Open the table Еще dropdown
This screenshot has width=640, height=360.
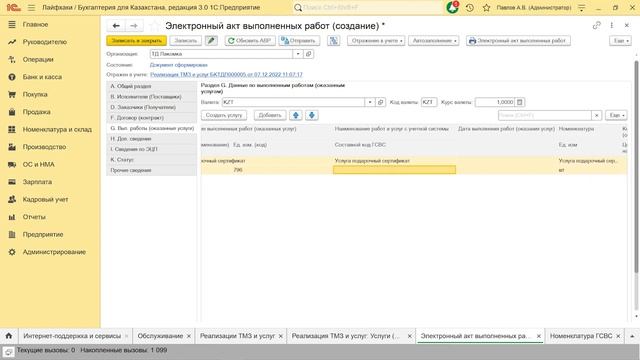click(616, 116)
